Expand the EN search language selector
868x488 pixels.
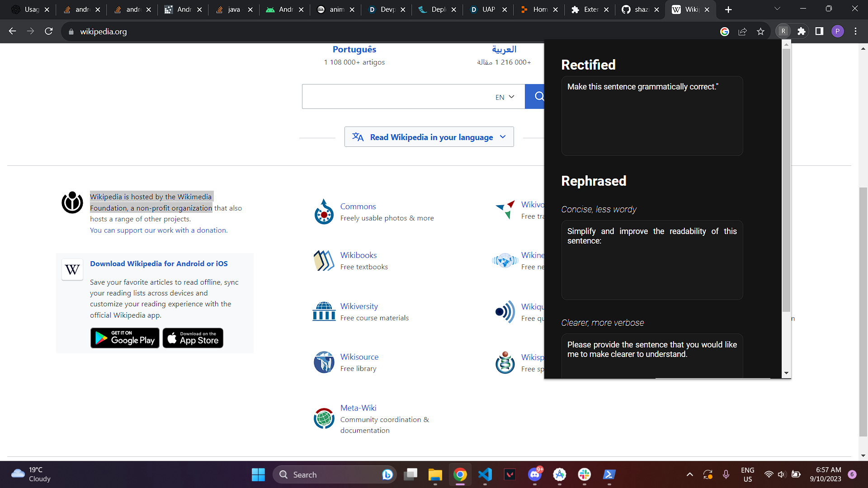coord(505,97)
